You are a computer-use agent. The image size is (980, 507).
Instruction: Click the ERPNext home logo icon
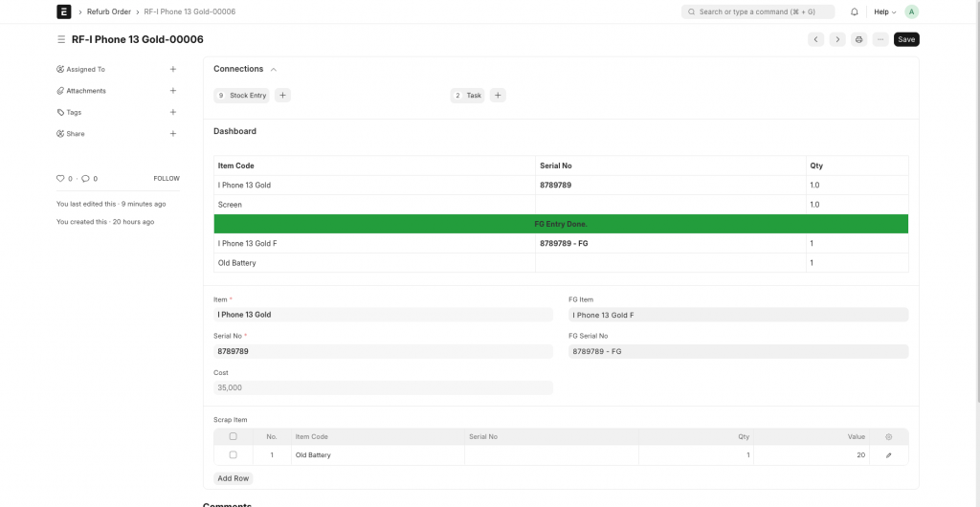64,11
